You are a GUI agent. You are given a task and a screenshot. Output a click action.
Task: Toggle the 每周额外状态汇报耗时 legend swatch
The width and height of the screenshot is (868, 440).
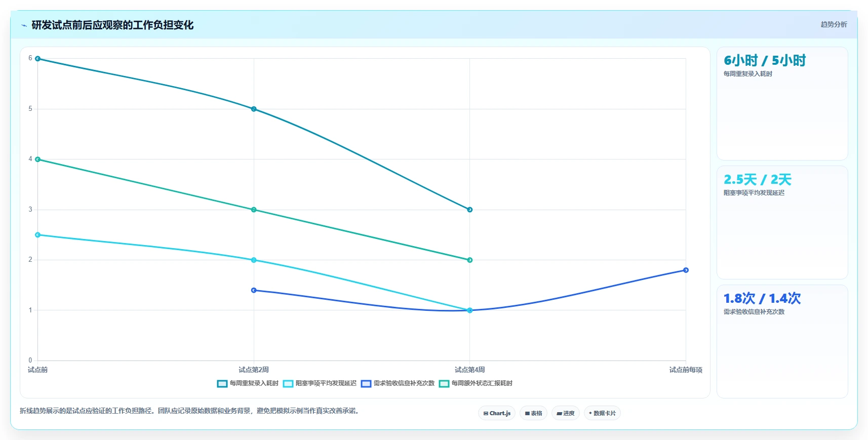pyautogui.click(x=444, y=384)
